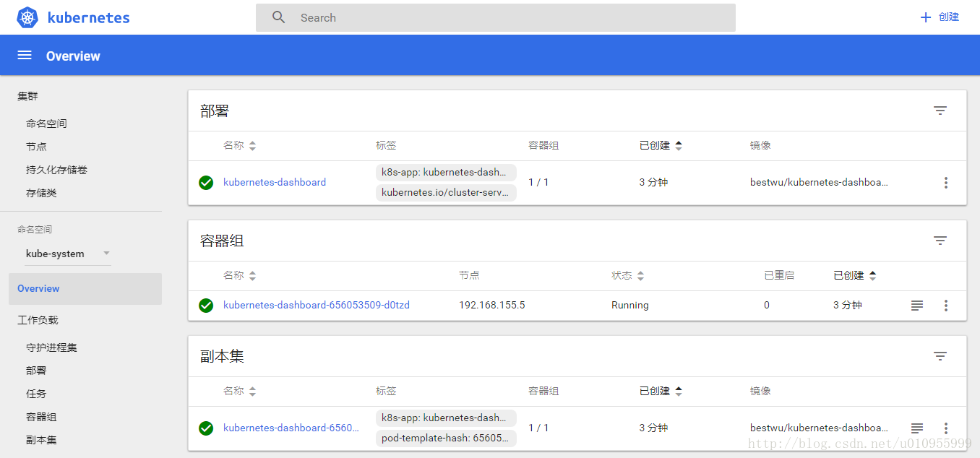The height and width of the screenshot is (458, 980).
Task: Click the search magnifier icon
Action: coord(279,17)
